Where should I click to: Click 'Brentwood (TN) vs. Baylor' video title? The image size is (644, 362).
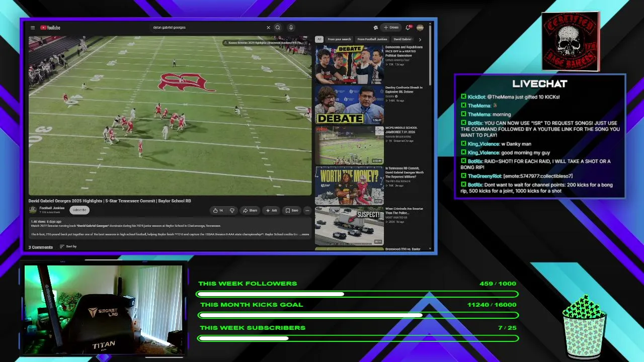pos(403,249)
